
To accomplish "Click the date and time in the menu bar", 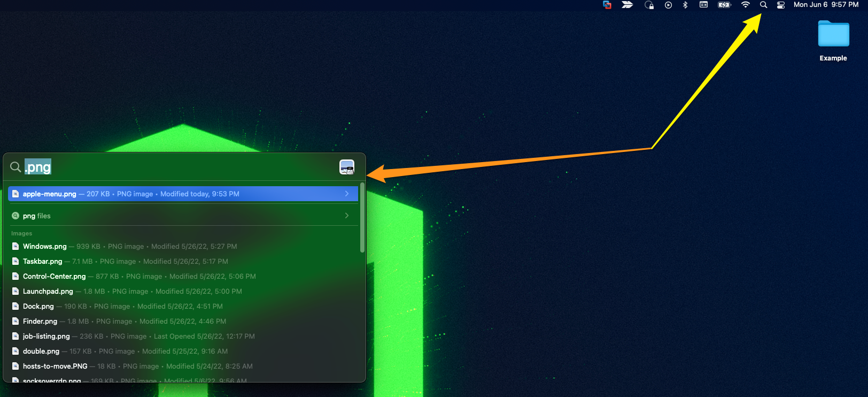I will point(826,5).
